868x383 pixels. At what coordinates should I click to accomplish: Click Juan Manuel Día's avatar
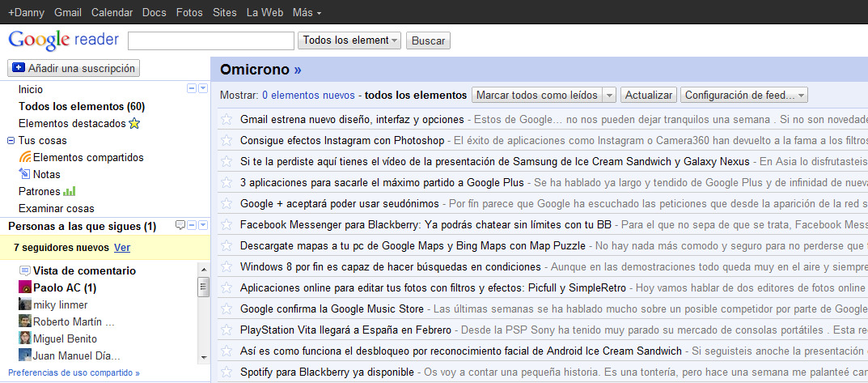click(x=25, y=355)
